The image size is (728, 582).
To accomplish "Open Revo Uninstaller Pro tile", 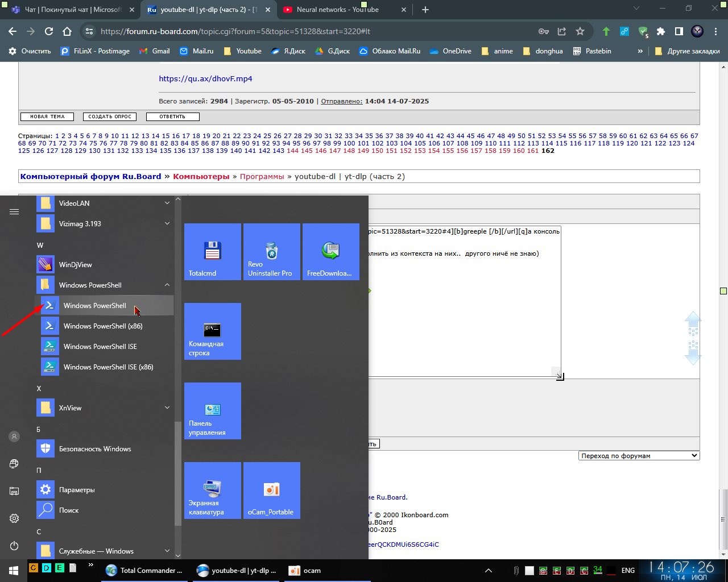I will pyautogui.click(x=272, y=252).
